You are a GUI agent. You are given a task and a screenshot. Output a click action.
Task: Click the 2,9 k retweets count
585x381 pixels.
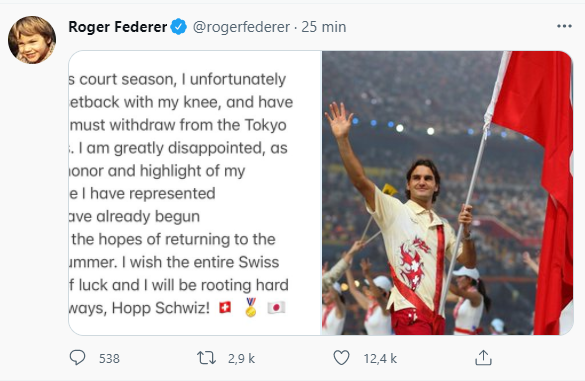(241, 359)
